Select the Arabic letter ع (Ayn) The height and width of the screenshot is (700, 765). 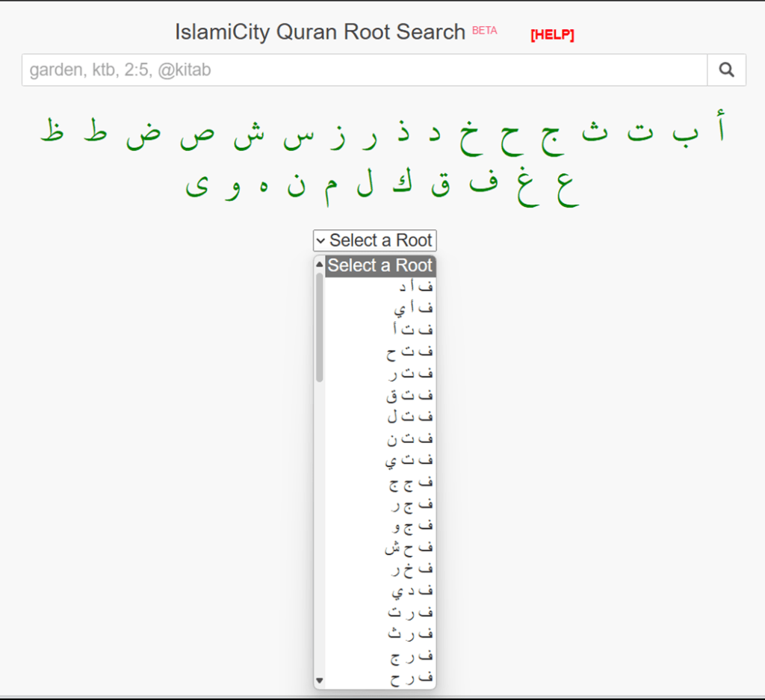tap(568, 188)
